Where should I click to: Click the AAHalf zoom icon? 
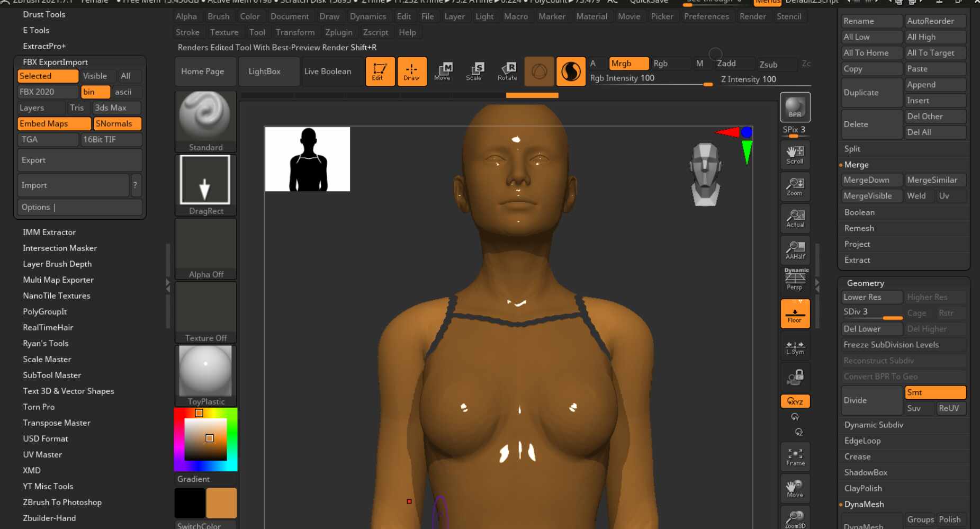click(x=795, y=250)
